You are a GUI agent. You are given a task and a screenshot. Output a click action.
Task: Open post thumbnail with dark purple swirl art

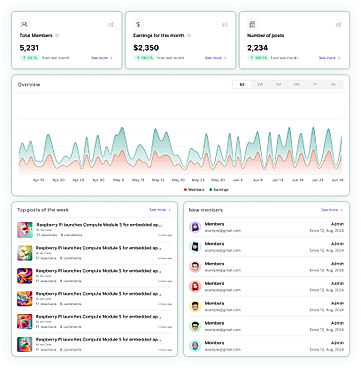click(x=25, y=276)
